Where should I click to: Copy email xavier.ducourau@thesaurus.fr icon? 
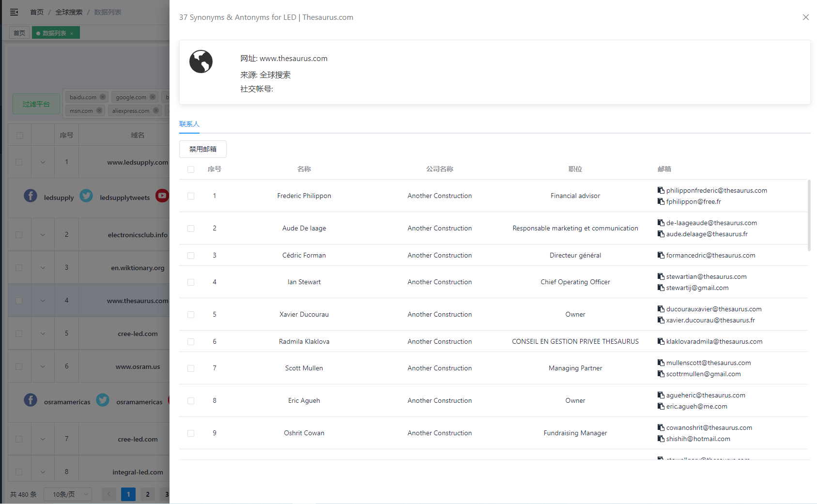661,320
